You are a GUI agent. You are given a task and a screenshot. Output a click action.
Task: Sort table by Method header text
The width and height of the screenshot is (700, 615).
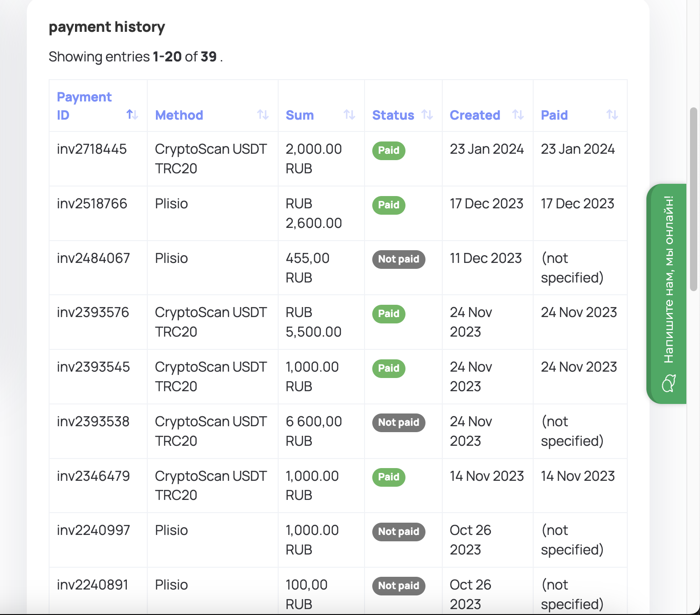click(179, 115)
